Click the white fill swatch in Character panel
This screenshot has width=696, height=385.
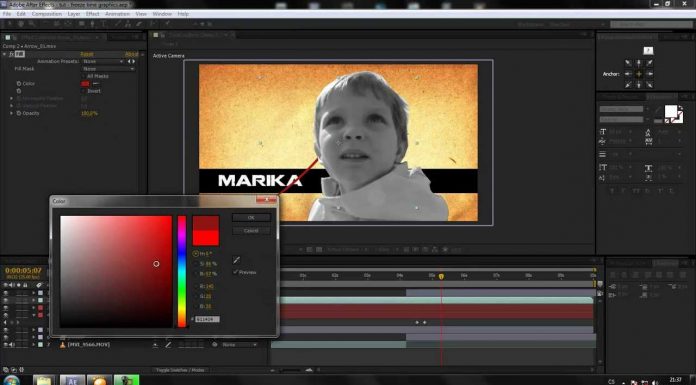click(x=671, y=111)
